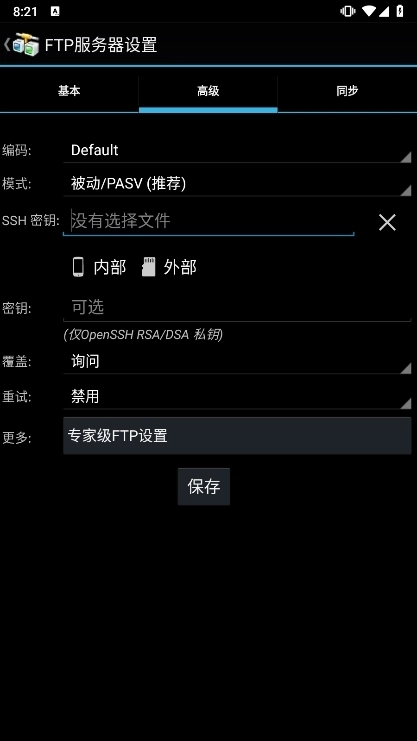Tap the vibrate mode status icon
This screenshot has width=417, height=741.
(348, 11)
